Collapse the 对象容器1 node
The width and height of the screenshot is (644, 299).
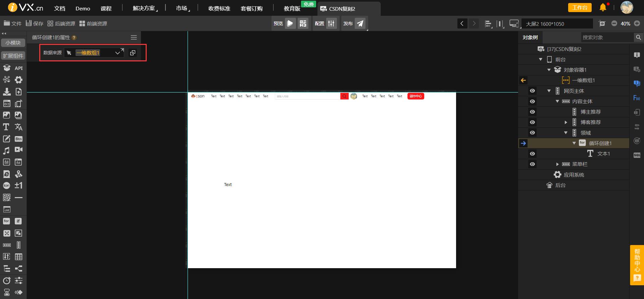[x=549, y=70]
